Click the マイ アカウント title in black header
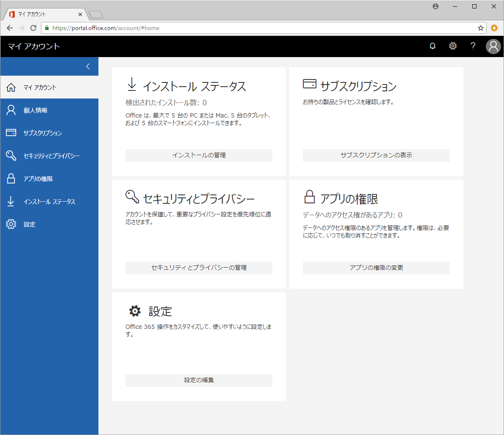The height and width of the screenshot is (435, 504). [34, 47]
